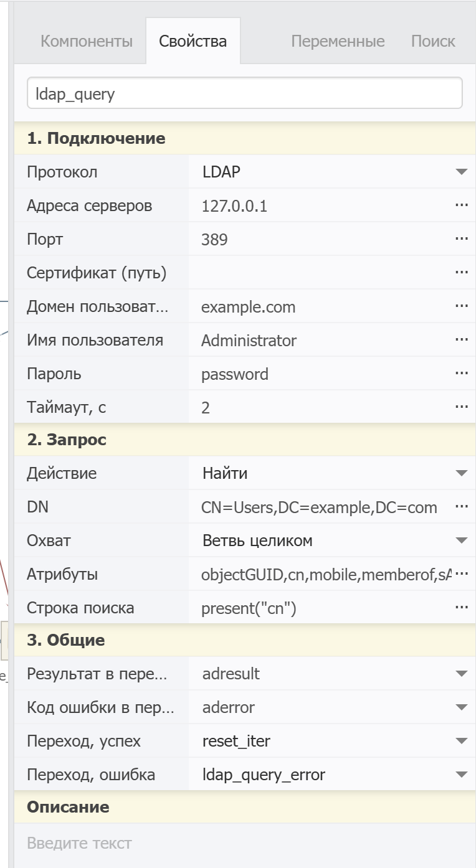The height and width of the screenshot is (868, 476).
Task: Click ellipsis icon in Имя пользователя row
Action: tap(461, 340)
